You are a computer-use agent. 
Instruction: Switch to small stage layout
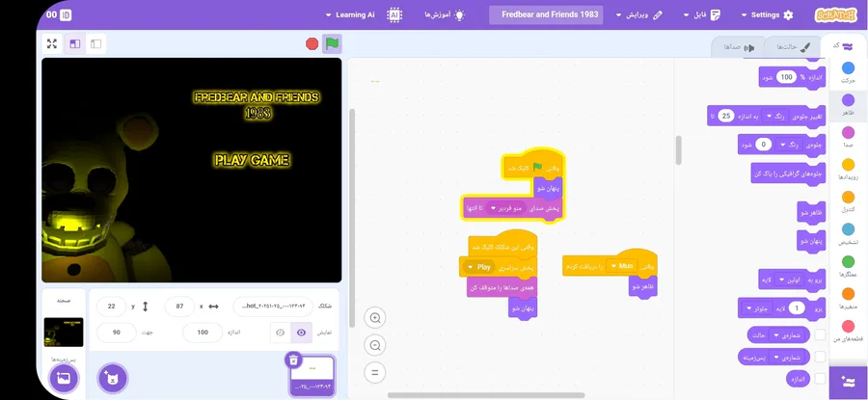[x=95, y=43]
